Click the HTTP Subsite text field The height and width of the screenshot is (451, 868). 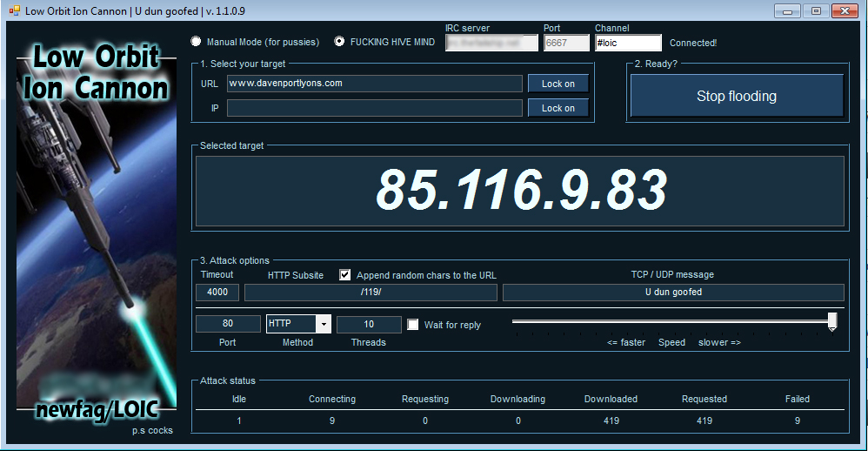point(371,293)
